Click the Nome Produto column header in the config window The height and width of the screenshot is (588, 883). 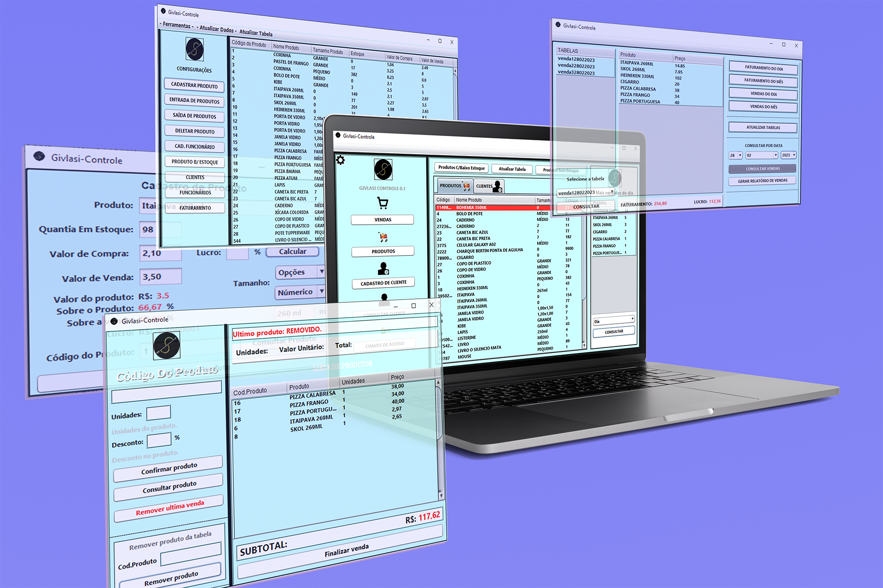(291, 47)
